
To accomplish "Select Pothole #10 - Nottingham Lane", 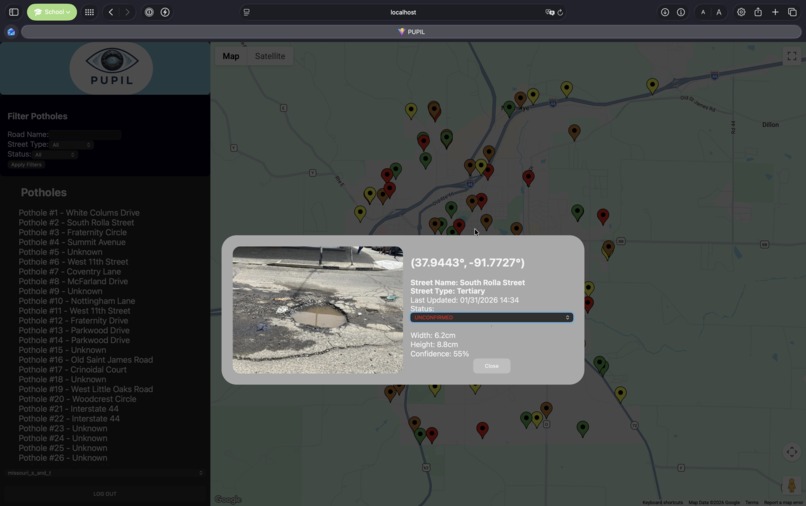I will click(77, 301).
